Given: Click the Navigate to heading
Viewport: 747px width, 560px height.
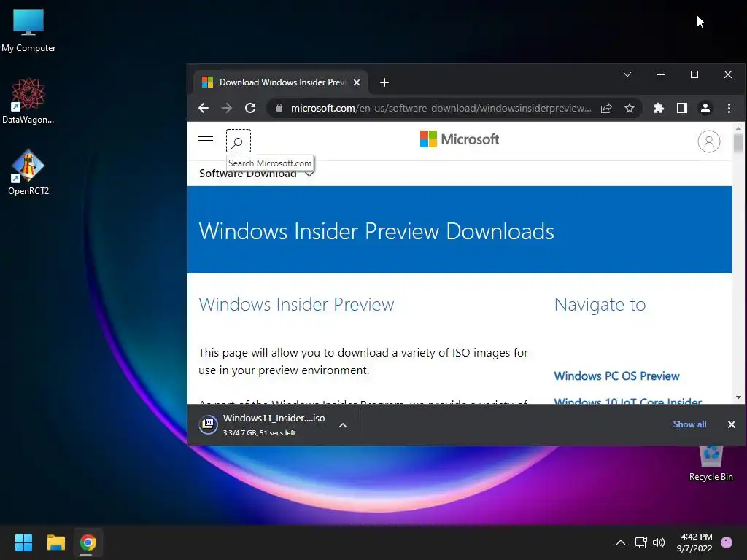Looking at the screenshot, I should point(600,305).
